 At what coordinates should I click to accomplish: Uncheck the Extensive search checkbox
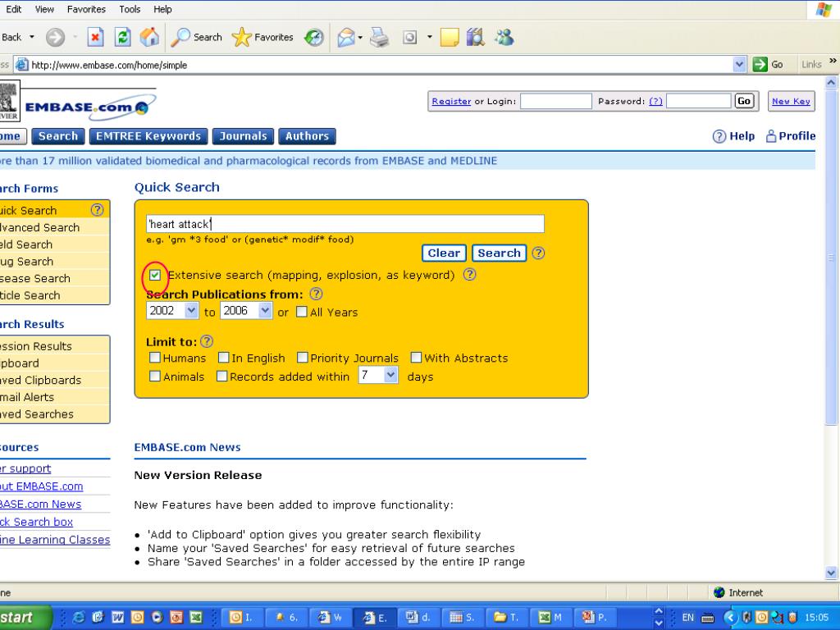point(155,275)
